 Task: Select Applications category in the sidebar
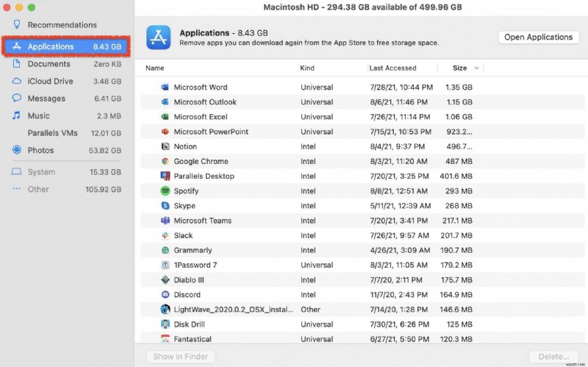click(66, 46)
